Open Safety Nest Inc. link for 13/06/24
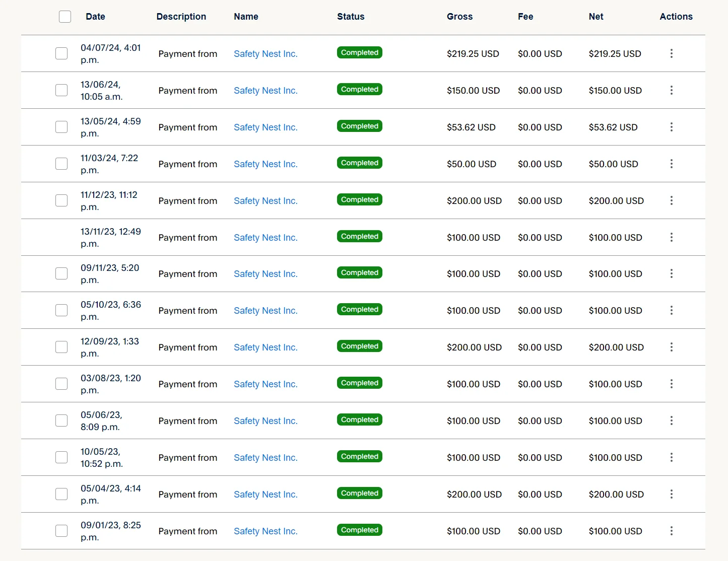 point(266,91)
